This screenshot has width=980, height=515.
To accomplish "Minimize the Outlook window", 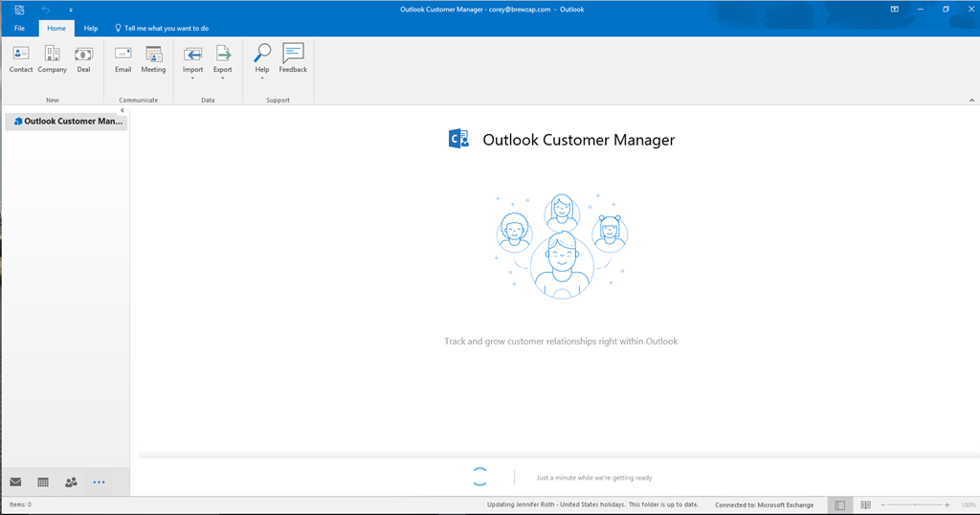I will (x=920, y=10).
